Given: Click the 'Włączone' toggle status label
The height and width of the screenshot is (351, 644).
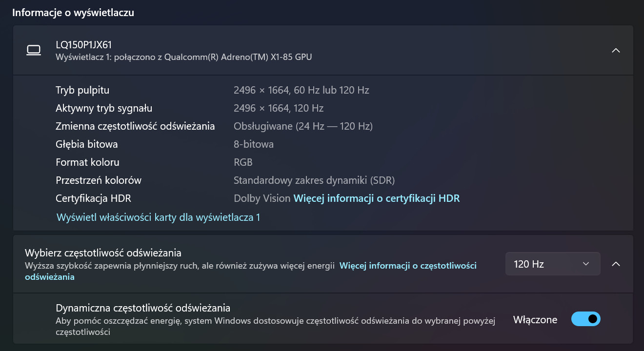Looking at the screenshot, I should pyautogui.click(x=535, y=320).
